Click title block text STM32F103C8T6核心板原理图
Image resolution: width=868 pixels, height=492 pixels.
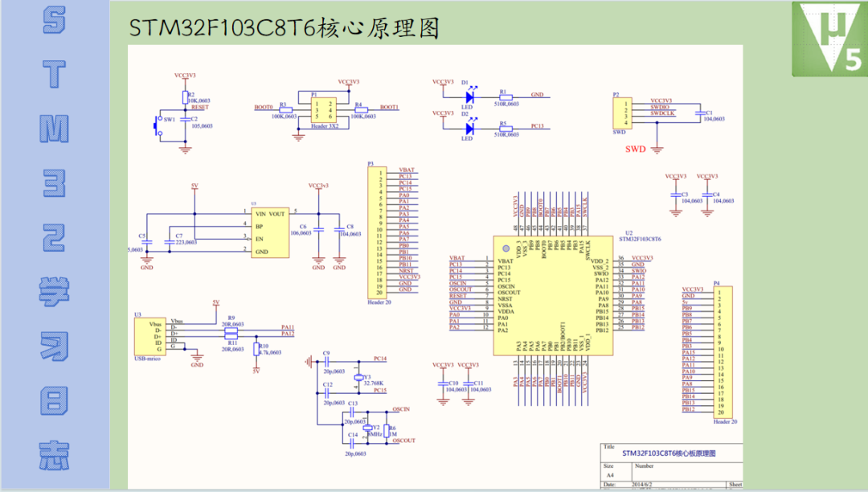[669, 453]
